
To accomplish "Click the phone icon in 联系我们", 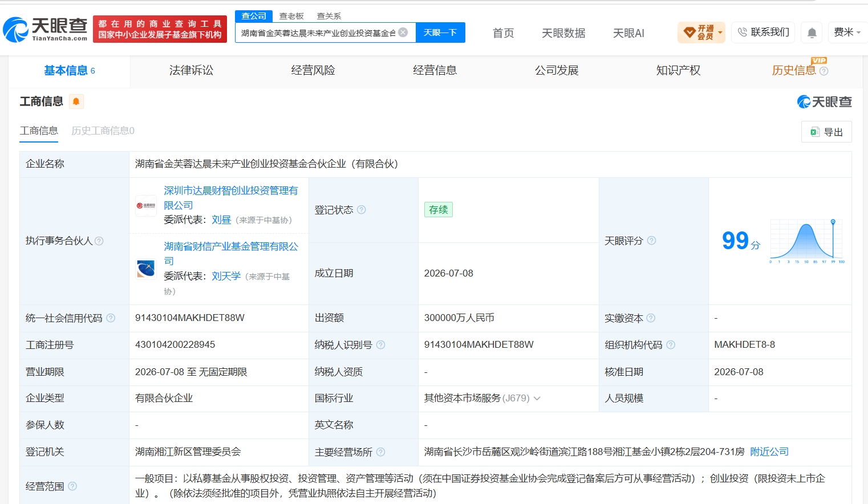I will click(742, 32).
